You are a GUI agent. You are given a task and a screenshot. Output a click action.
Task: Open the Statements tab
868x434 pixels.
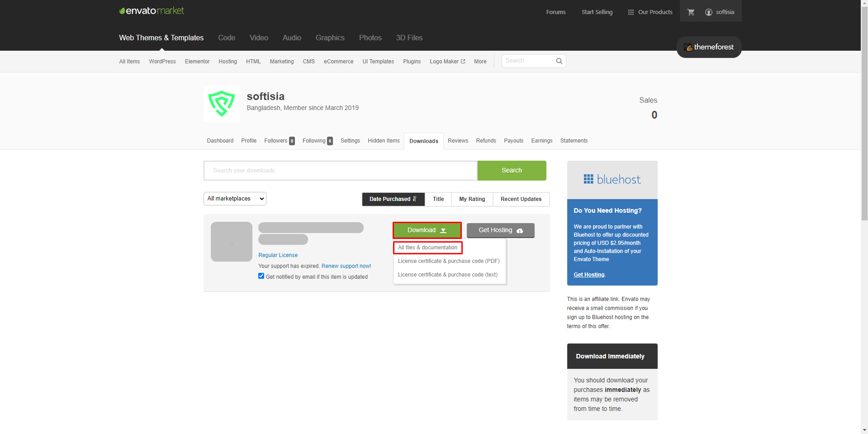[574, 141]
